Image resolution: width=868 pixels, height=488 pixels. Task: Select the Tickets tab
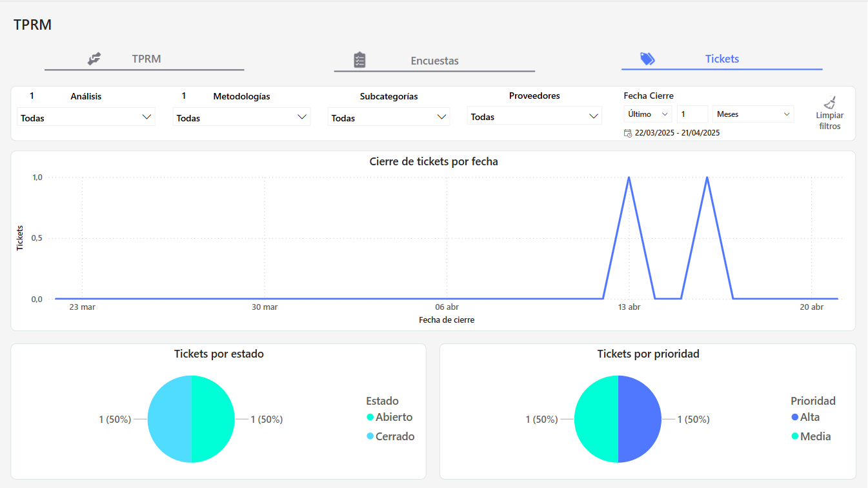722,59
